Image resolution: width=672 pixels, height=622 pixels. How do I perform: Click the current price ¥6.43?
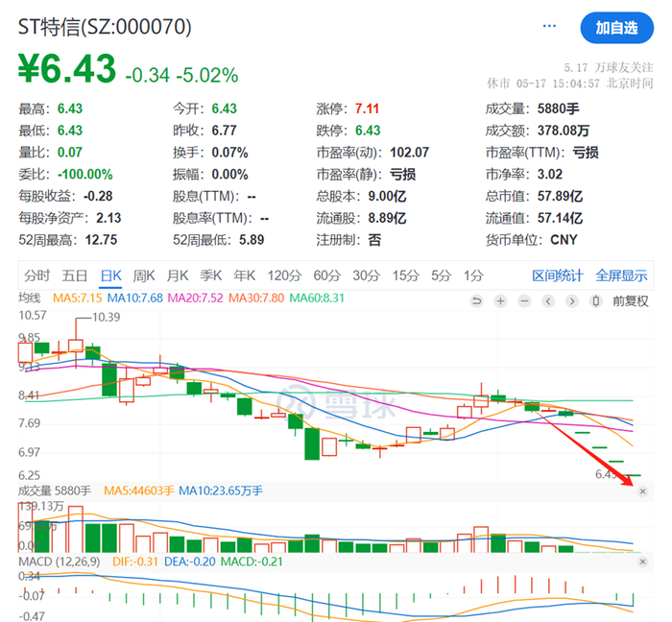(67, 68)
